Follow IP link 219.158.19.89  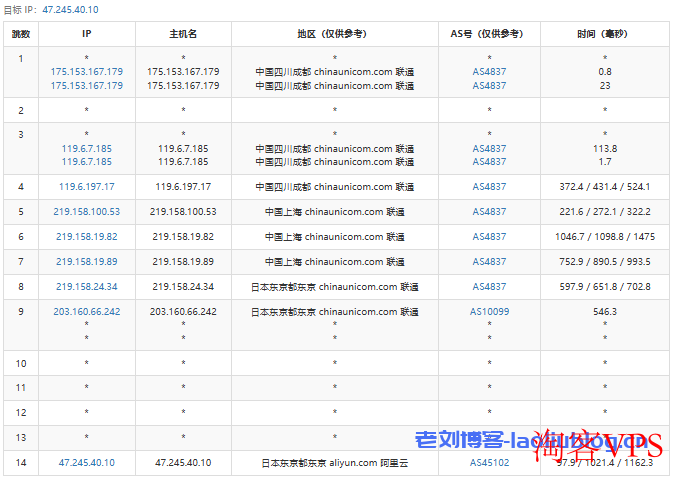pyautogui.click(x=87, y=261)
